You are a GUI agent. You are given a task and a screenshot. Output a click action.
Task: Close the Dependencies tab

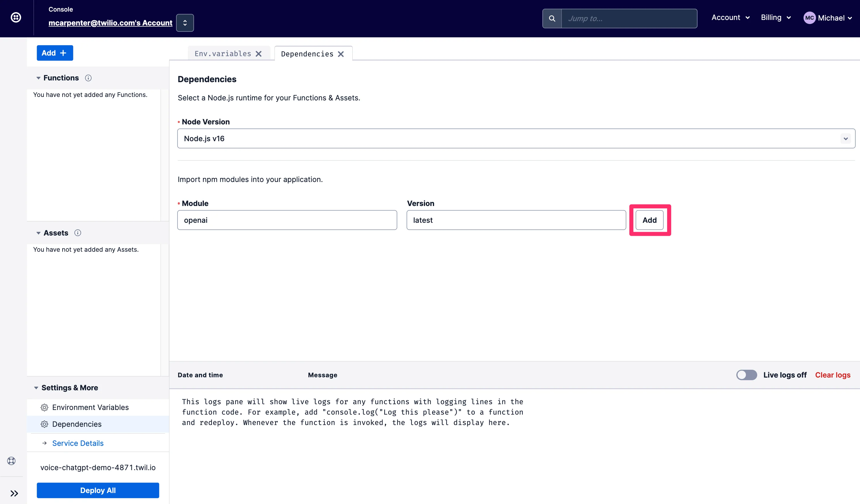point(341,54)
